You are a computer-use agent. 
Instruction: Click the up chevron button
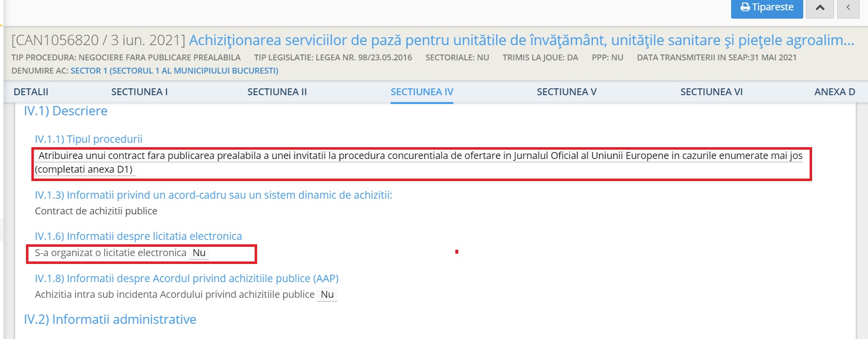point(820,8)
